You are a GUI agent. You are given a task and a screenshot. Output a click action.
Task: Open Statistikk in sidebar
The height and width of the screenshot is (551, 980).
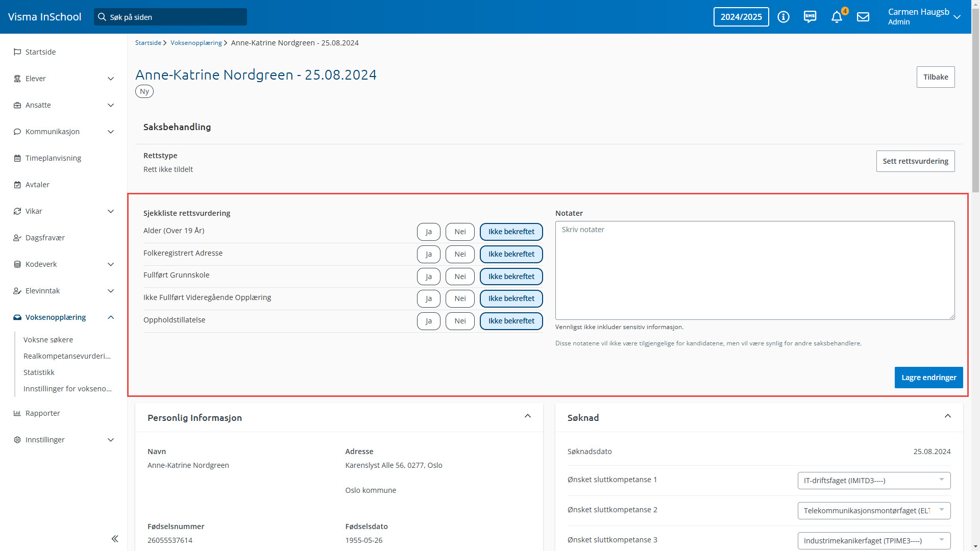(x=39, y=372)
